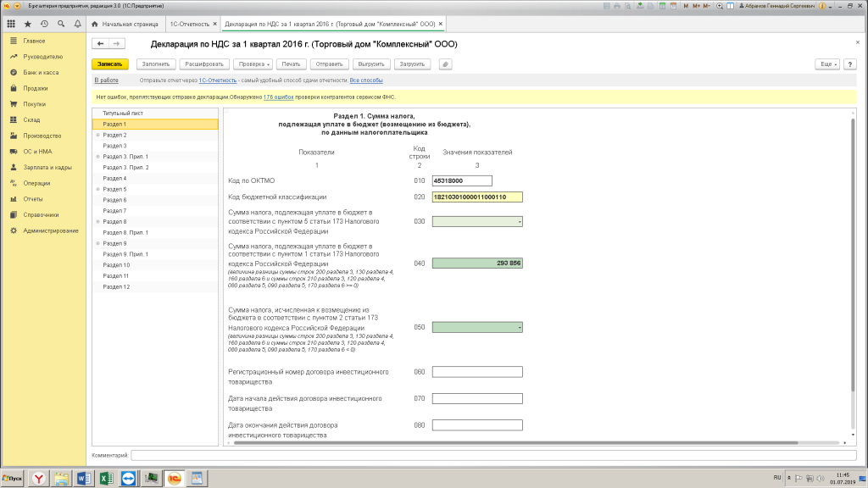This screenshot has width=868, height=488.
Task: Select Раздел 12 in section list
Action: (155, 286)
